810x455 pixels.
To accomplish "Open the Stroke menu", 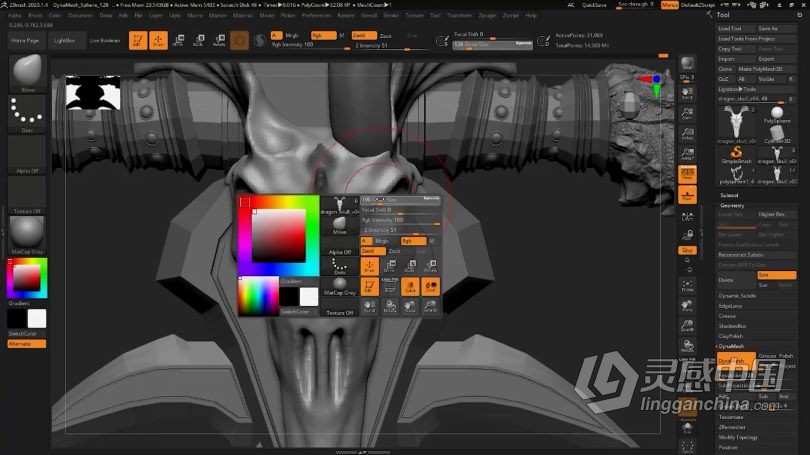I will click(x=391, y=15).
